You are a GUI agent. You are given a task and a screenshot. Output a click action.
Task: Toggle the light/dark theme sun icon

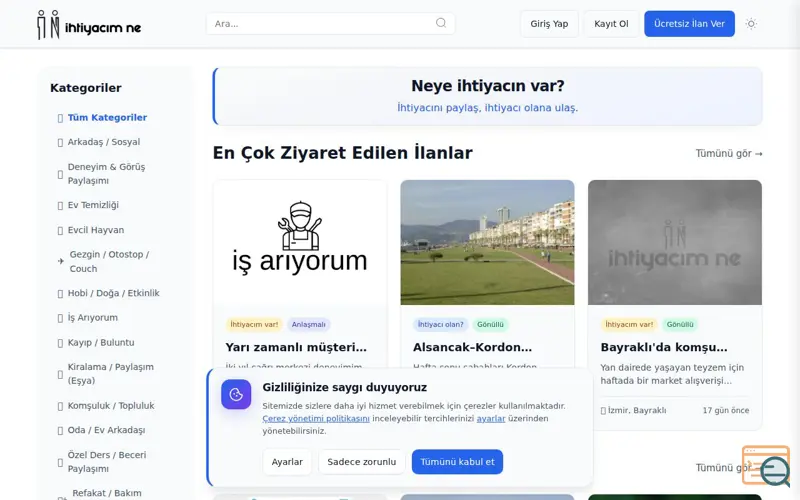click(x=751, y=23)
